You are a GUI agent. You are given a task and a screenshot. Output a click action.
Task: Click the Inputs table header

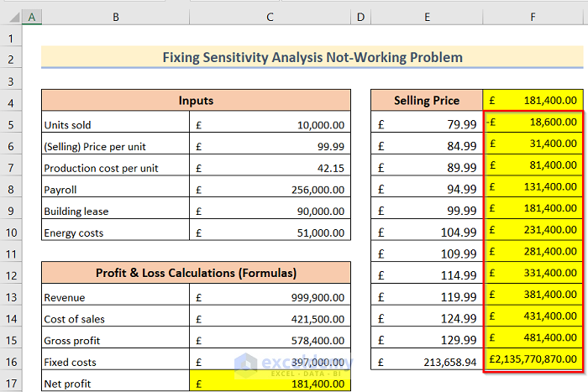(196, 101)
